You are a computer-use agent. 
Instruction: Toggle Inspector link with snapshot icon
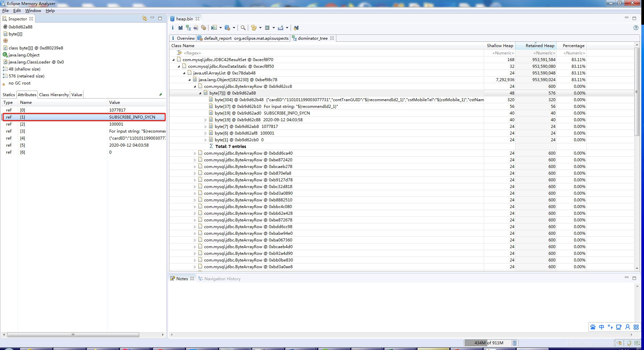pyautogui.click(x=145, y=18)
